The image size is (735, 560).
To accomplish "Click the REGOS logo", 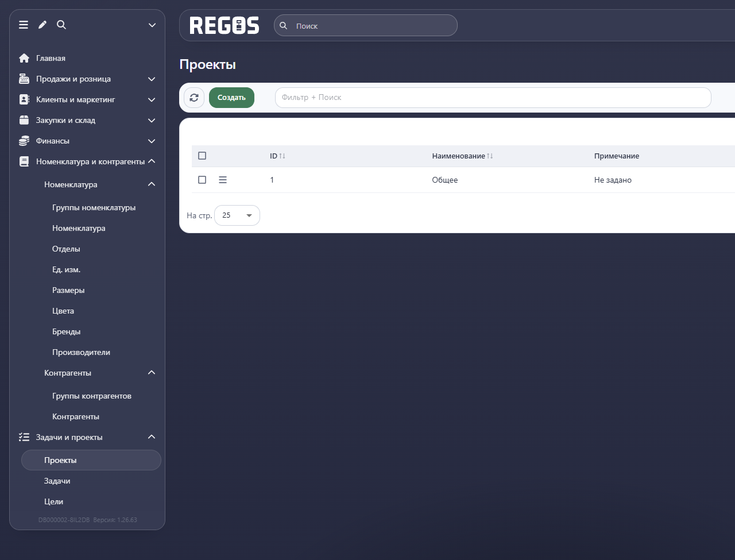I will [225, 25].
